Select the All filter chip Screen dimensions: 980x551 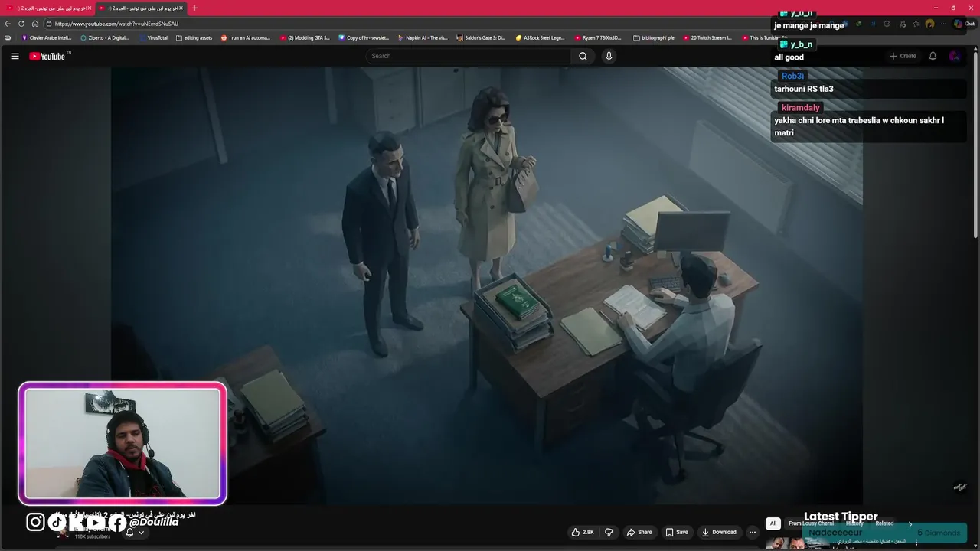coord(773,523)
